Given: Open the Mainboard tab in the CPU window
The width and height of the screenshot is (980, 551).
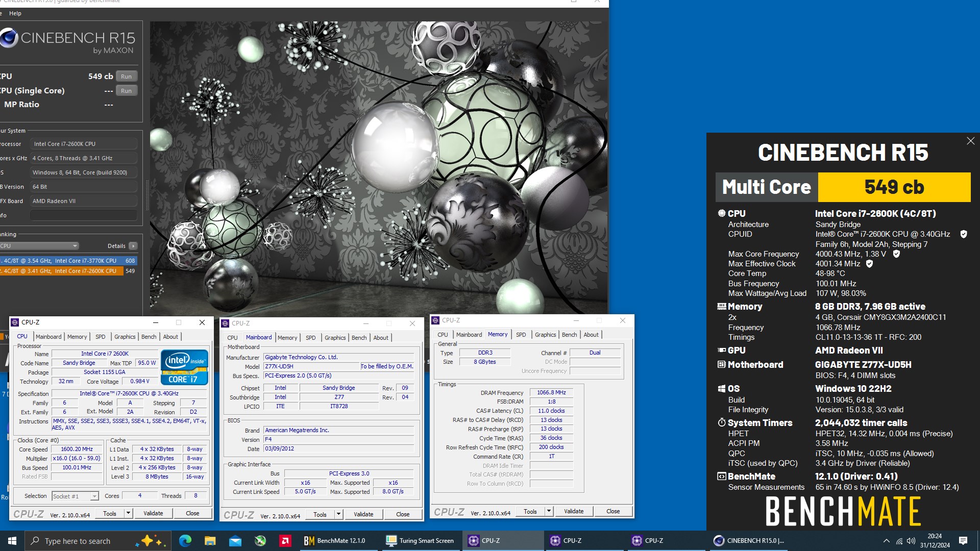Looking at the screenshot, I should click(48, 337).
